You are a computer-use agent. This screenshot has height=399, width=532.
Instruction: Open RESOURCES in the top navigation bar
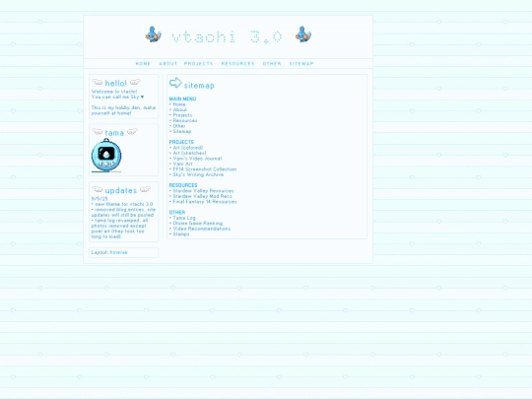tap(237, 63)
